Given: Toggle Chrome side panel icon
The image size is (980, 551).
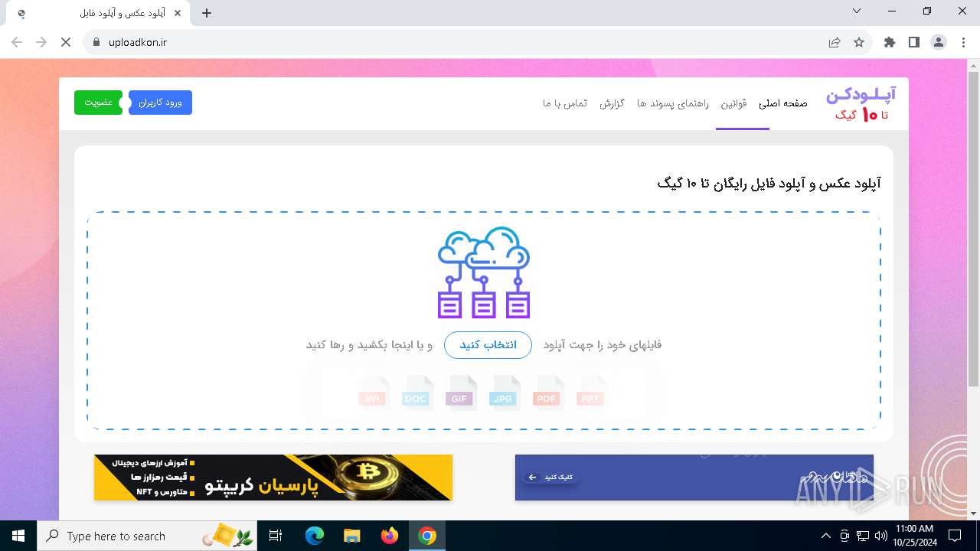Looking at the screenshot, I should [914, 42].
